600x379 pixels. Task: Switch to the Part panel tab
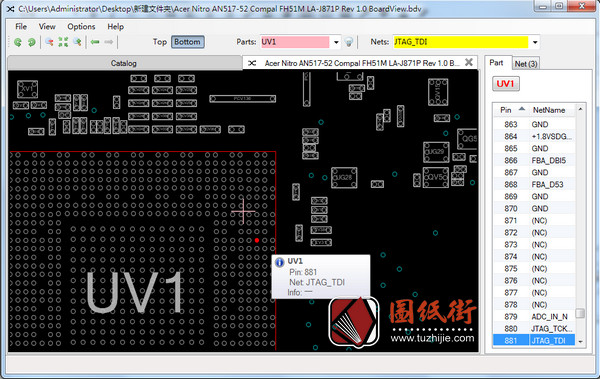496,63
